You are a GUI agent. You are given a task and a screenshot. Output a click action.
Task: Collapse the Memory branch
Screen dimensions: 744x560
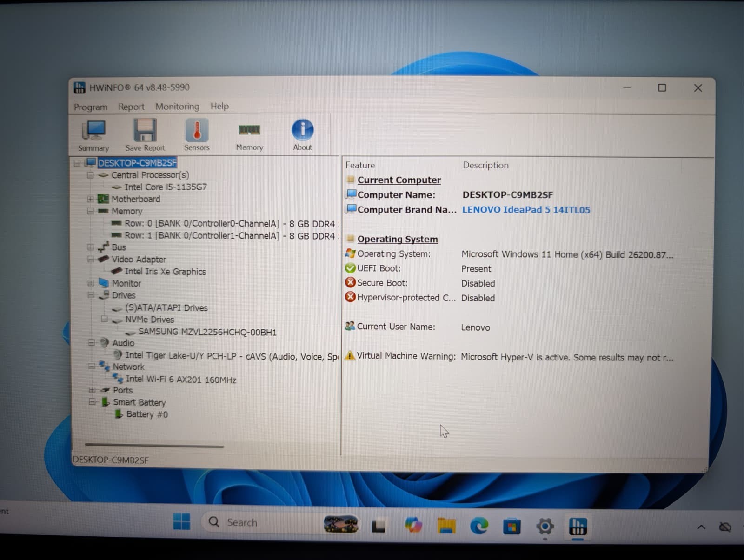pyautogui.click(x=90, y=211)
